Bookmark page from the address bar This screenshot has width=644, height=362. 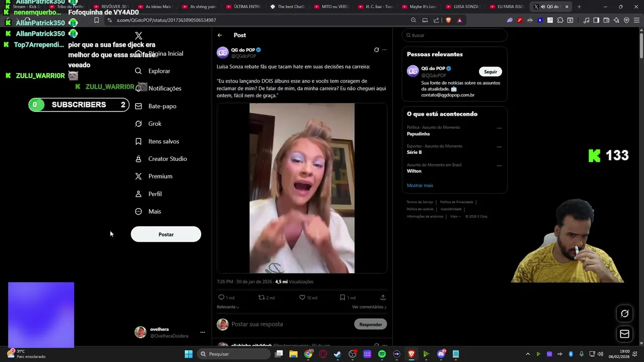[97, 20]
